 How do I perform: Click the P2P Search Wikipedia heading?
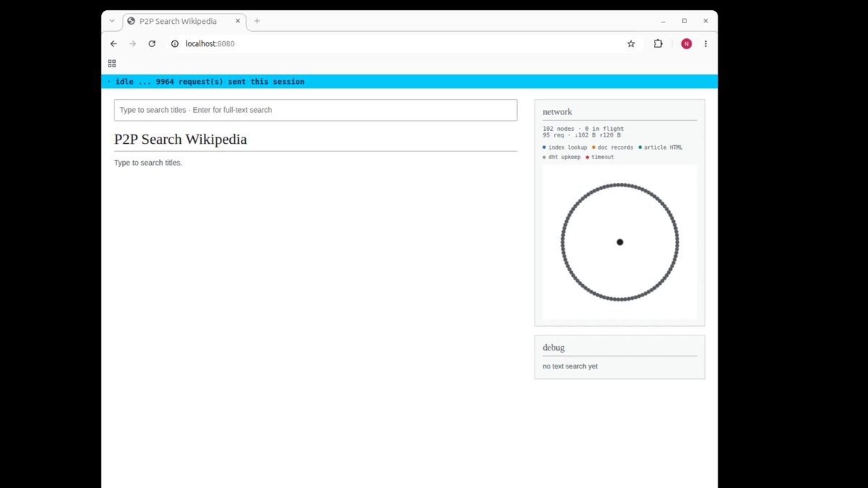point(180,139)
